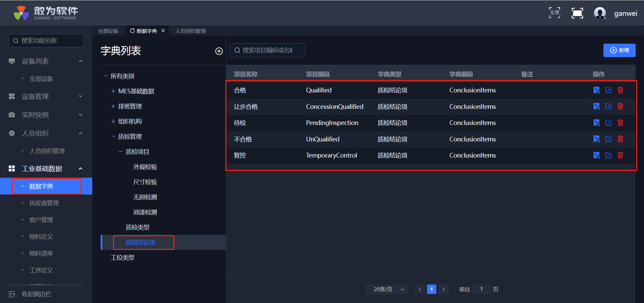Delete the 待检 entry
The height and width of the screenshot is (303, 644).
tap(621, 123)
